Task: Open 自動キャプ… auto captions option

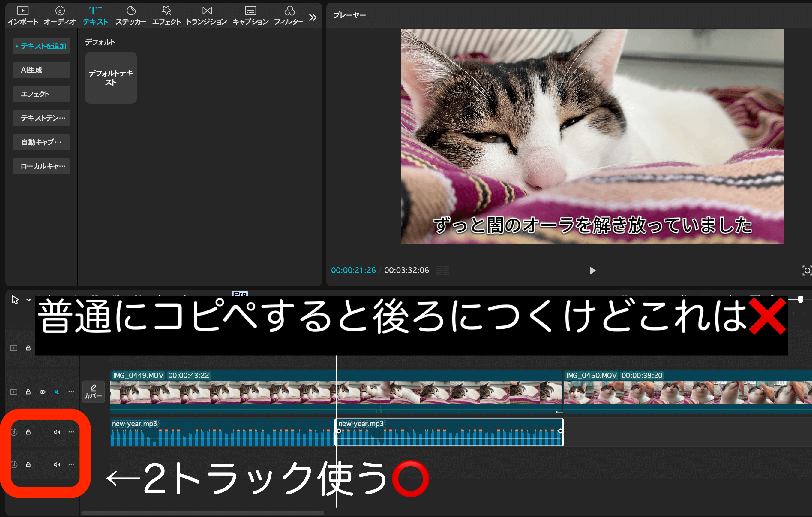Action: (41, 142)
